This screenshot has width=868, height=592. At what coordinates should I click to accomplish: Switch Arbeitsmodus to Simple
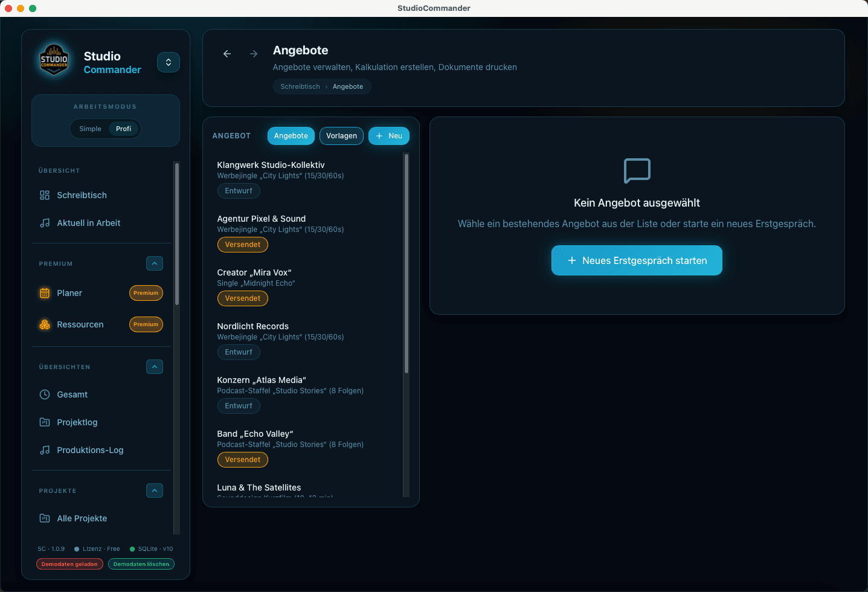[90, 129]
